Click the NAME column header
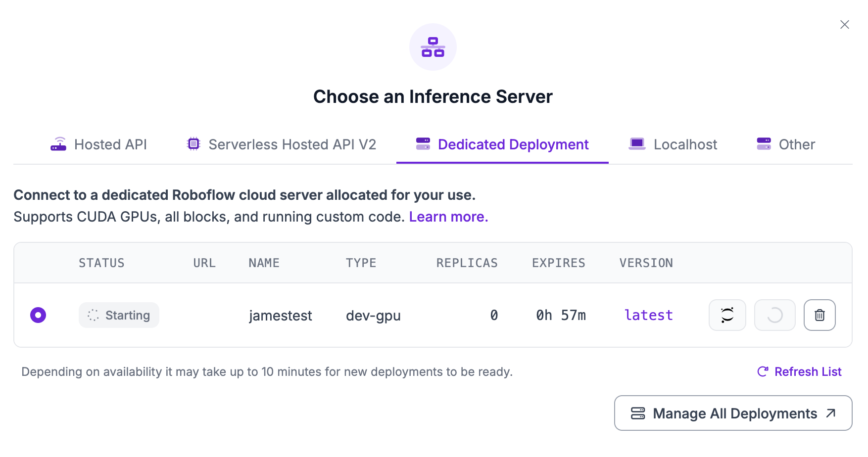Viewport: 868px width, 457px height. [x=264, y=263]
